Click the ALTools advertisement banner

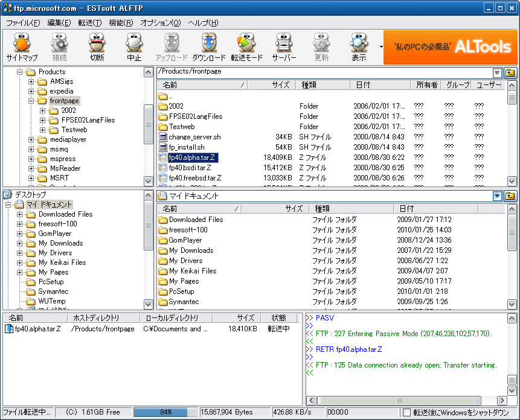click(x=451, y=47)
